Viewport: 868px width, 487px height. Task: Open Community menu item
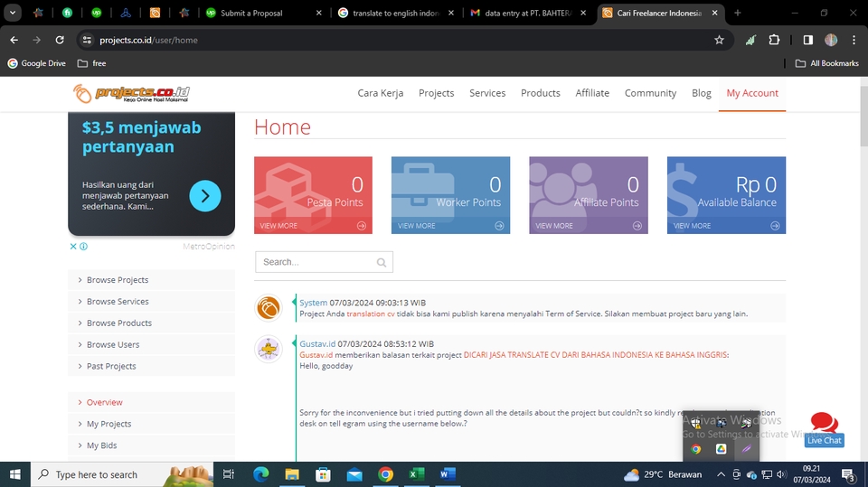click(x=650, y=93)
